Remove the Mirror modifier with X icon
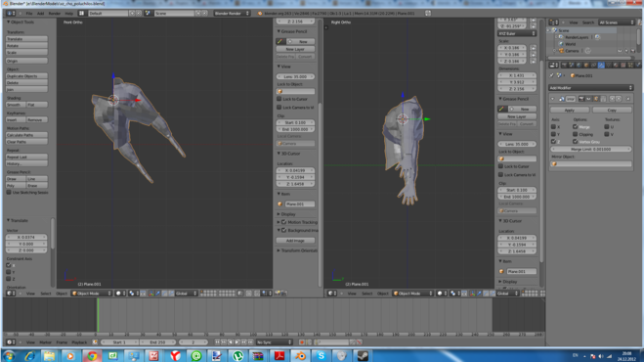The width and height of the screenshot is (644, 362). click(628, 99)
